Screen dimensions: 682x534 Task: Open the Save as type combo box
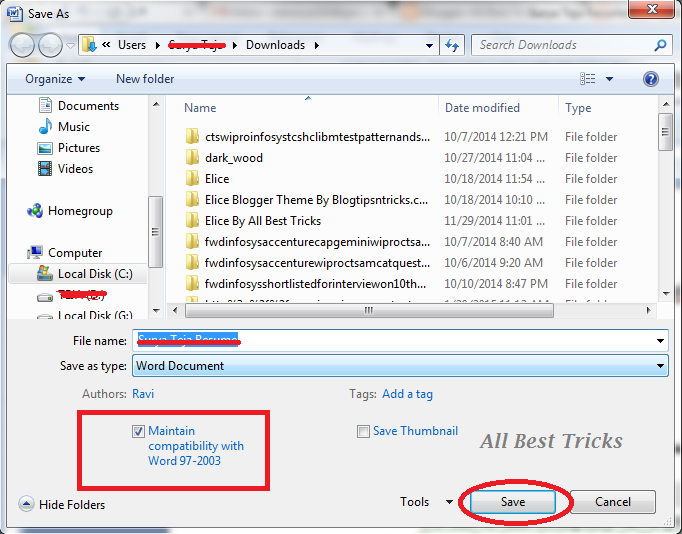pyautogui.click(x=400, y=366)
